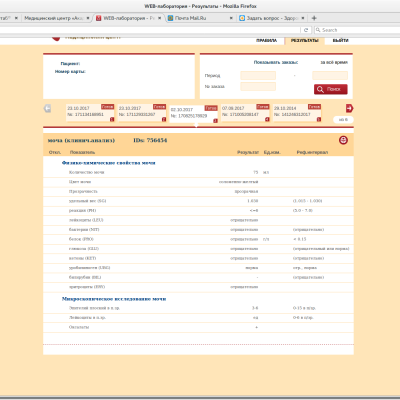This screenshot has width=400, height=400.
Task: Click the red Поиск search button
Action: (x=330, y=89)
